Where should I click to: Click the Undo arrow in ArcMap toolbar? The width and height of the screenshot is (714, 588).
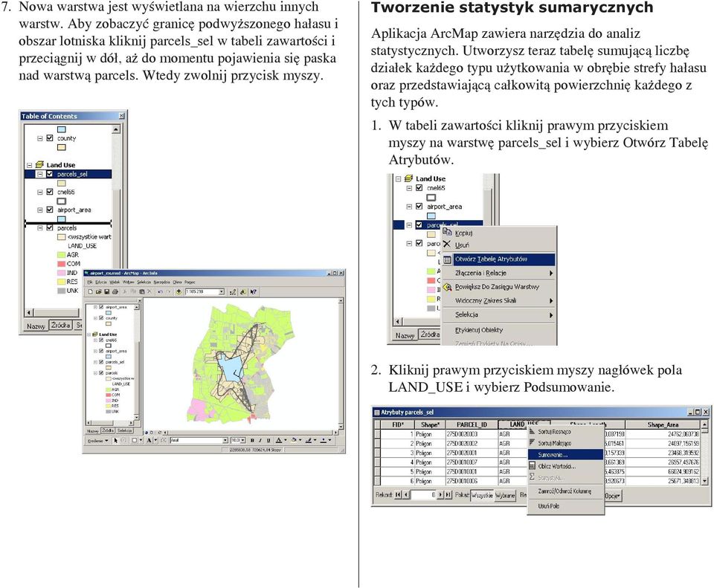(161, 291)
